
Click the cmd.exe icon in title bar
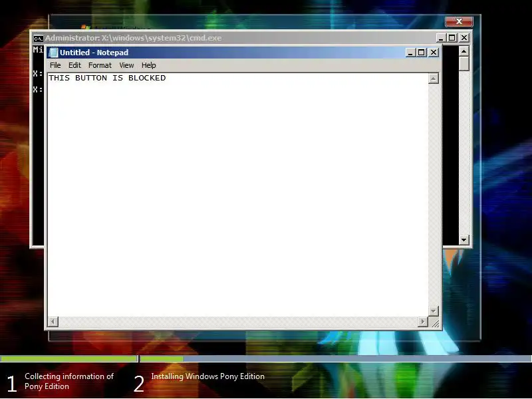(39, 38)
